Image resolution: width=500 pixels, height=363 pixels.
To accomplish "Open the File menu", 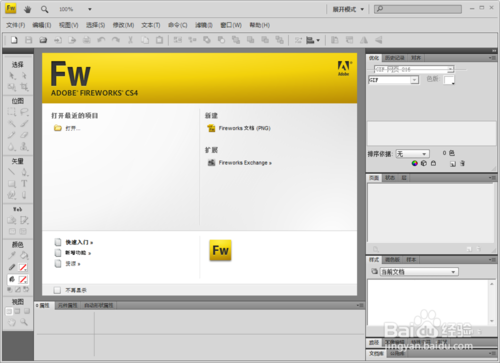I will click(x=16, y=25).
